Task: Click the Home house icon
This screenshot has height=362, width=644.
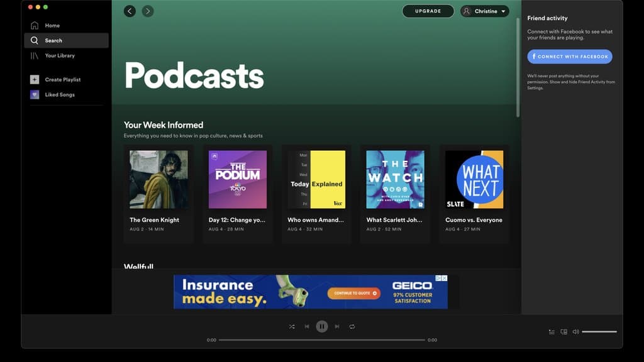Action: pos(35,25)
